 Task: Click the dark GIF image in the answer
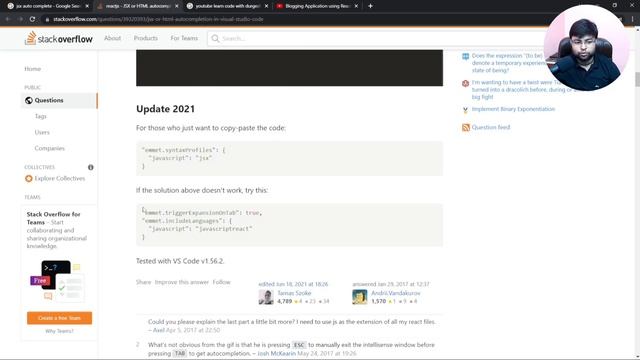pos(289,68)
